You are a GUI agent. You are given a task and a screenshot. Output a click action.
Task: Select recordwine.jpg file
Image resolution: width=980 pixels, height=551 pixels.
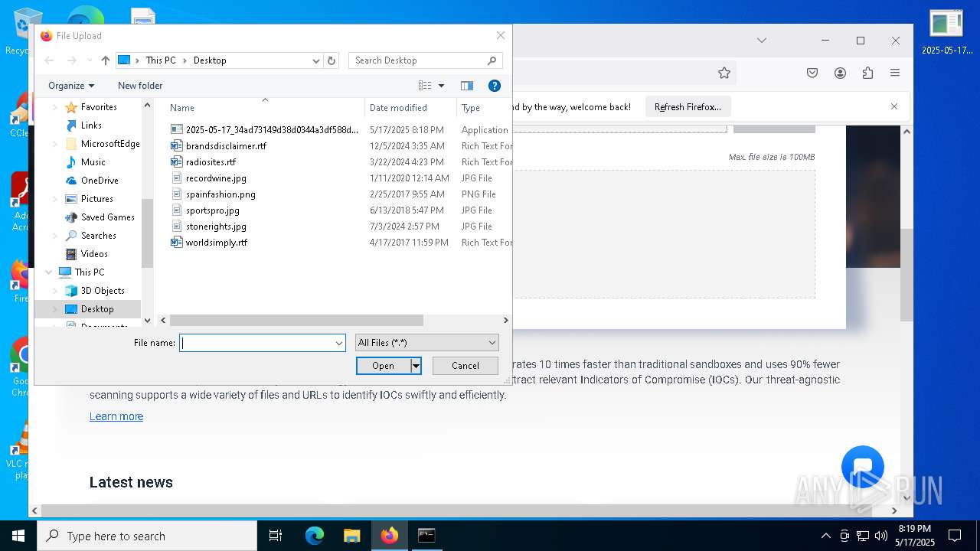pos(216,178)
